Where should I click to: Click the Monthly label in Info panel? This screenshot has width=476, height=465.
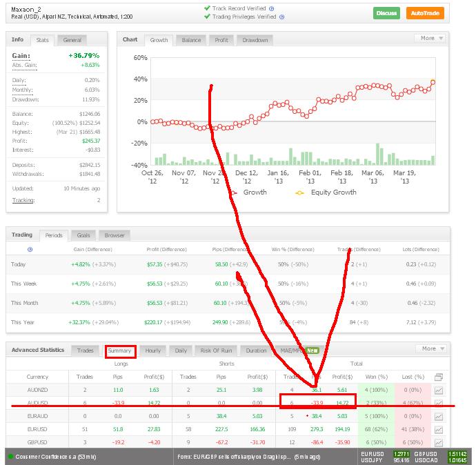tap(22, 90)
